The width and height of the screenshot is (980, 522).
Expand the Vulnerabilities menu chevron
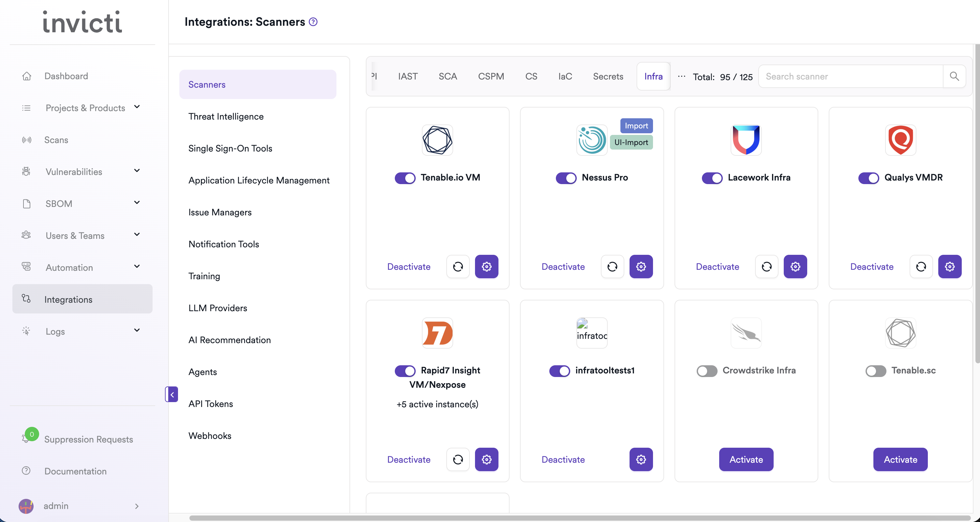(x=137, y=171)
